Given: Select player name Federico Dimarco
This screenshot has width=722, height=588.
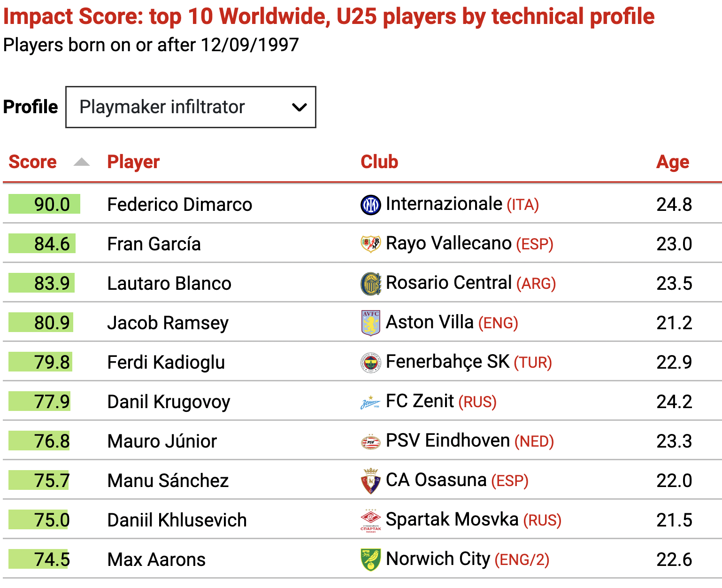Looking at the screenshot, I should (x=180, y=205).
